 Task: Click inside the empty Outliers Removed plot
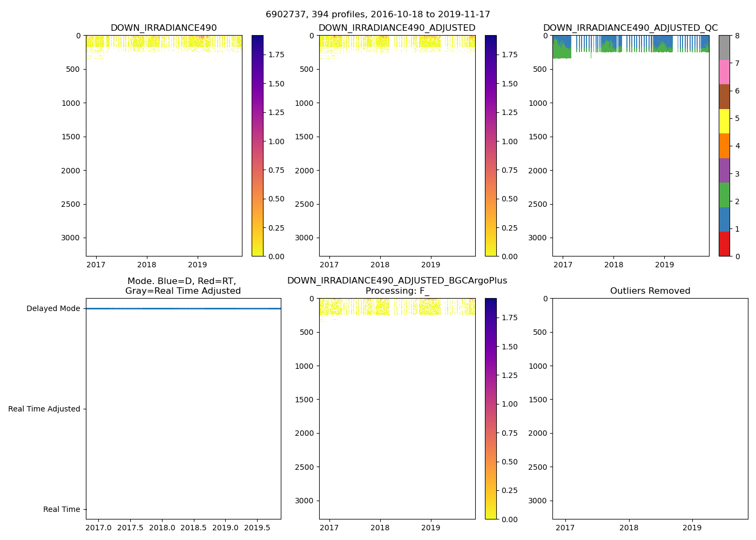point(650,409)
